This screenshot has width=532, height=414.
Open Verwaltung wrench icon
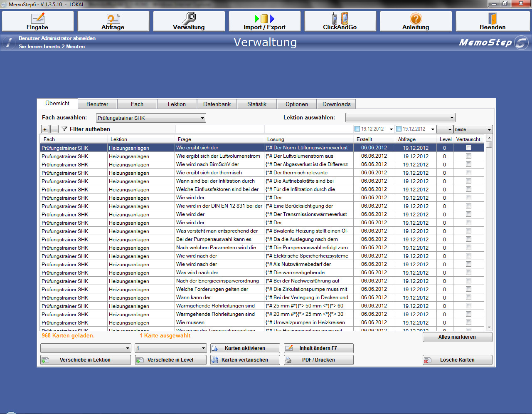coord(189,18)
